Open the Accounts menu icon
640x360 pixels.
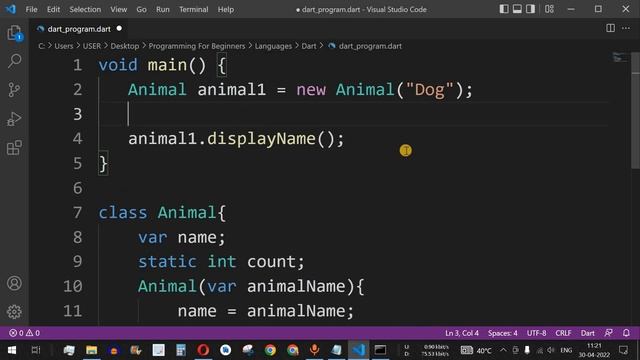tap(14, 283)
